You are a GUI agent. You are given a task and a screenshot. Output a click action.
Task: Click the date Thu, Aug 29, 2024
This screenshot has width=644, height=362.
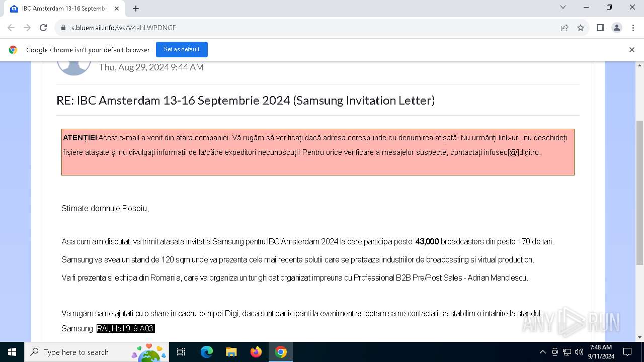coord(151,67)
